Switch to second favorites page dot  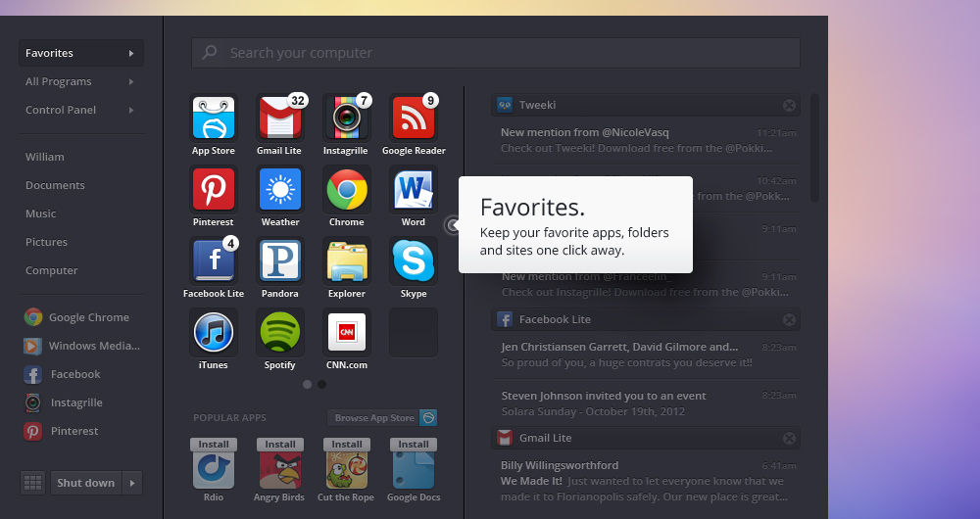(x=321, y=385)
